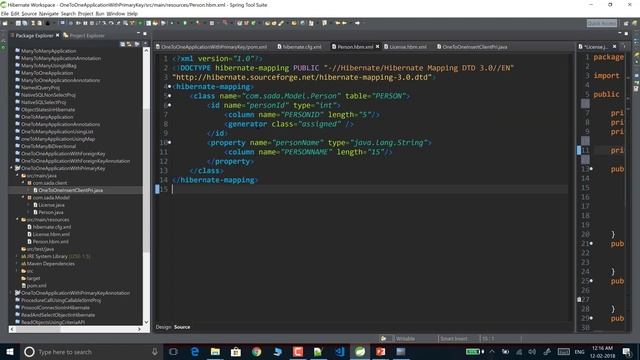Click the Run green play toolbar icon

pos(185,23)
